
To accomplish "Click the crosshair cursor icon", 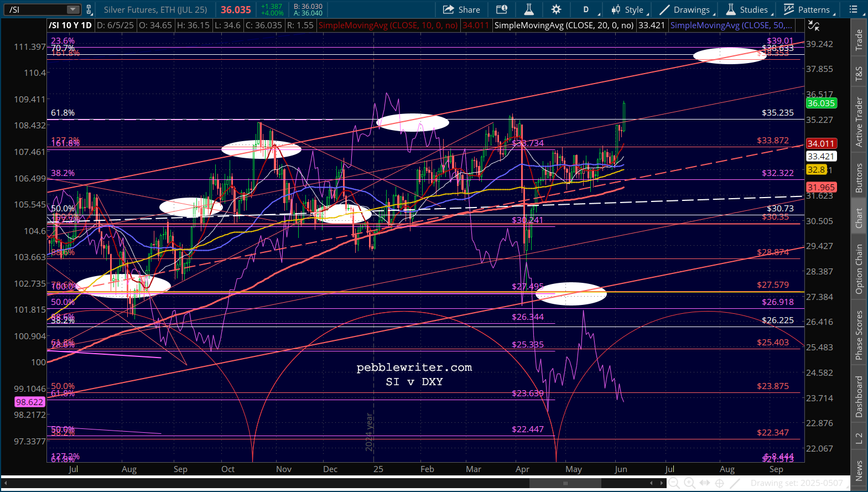I will (x=720, y=483).
